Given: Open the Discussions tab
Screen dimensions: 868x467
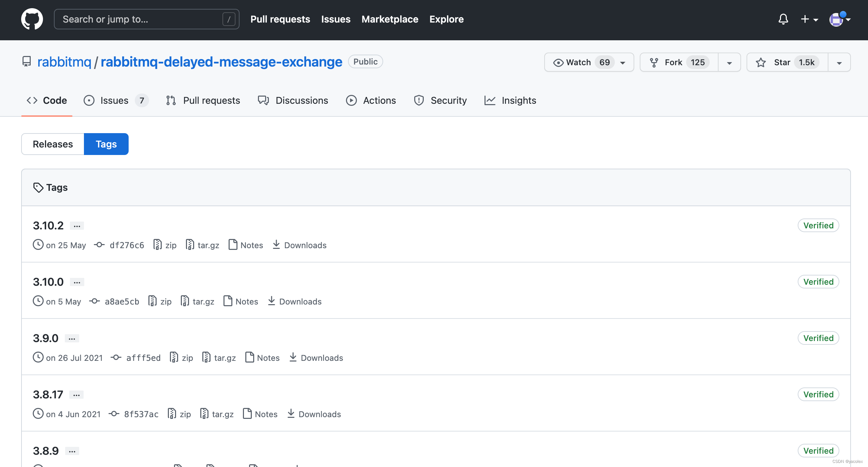Looking at the screenshot, I should pyautogui.click(x=293, y=100).
